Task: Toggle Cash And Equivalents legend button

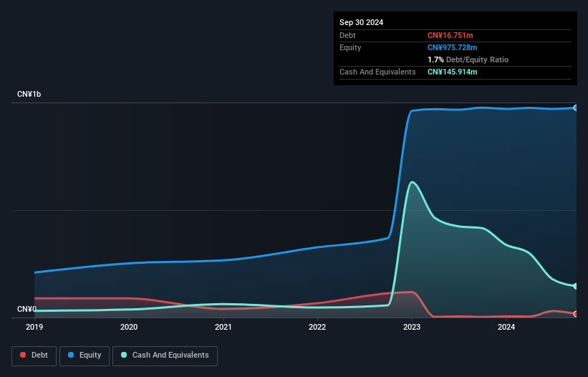Action: tap(165, 355)
